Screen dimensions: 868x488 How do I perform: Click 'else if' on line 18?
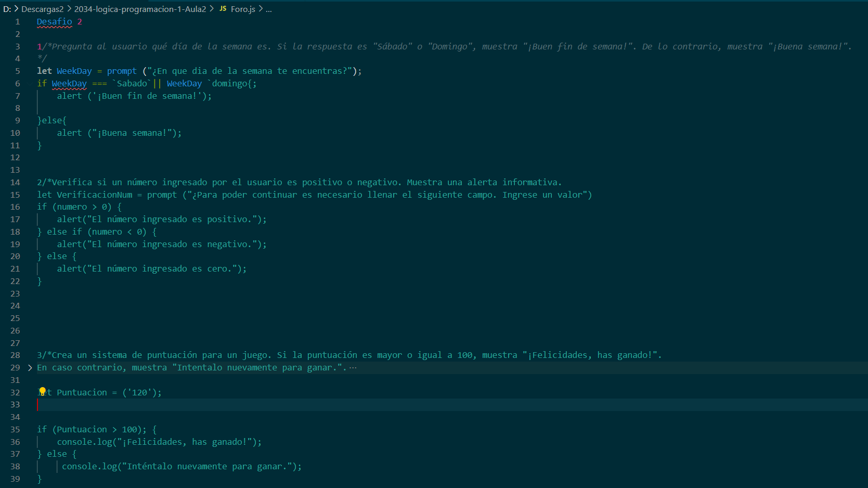pos(64,232)
